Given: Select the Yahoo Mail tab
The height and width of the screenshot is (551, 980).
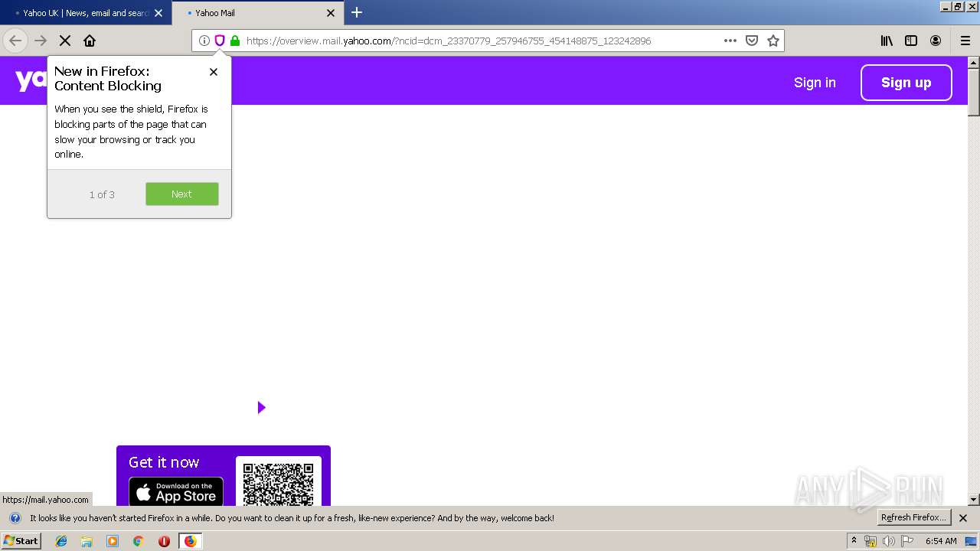Looking at the screenshot, I should point(256,13).
